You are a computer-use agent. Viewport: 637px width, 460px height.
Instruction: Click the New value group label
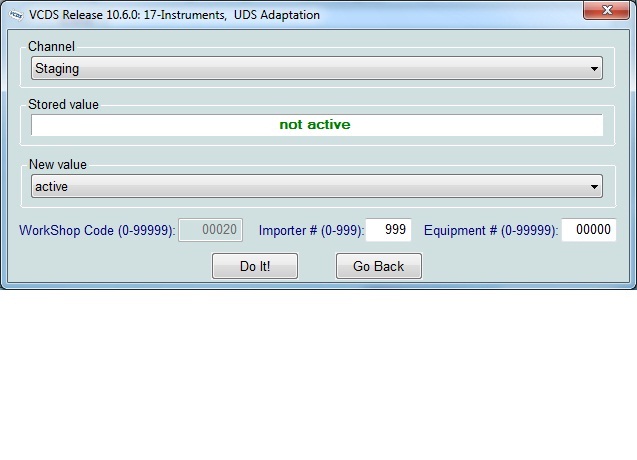pyautogui.click(x=57, y=164)
